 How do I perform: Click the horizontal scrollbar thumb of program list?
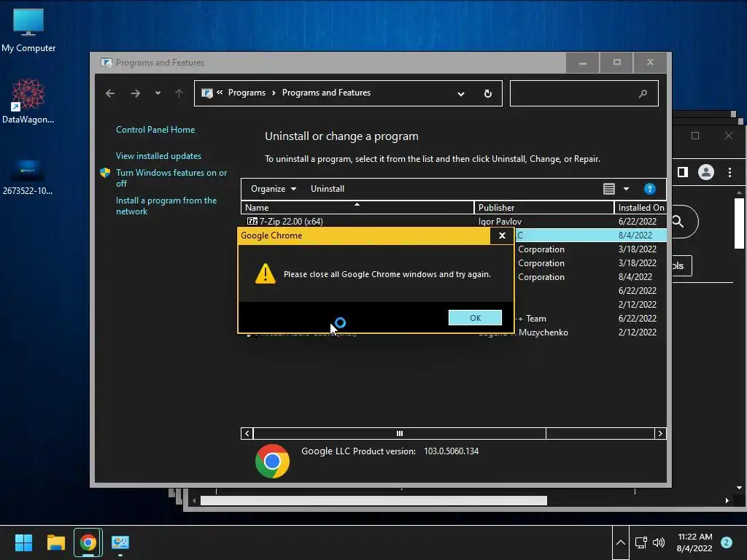[x=400, y=433]
